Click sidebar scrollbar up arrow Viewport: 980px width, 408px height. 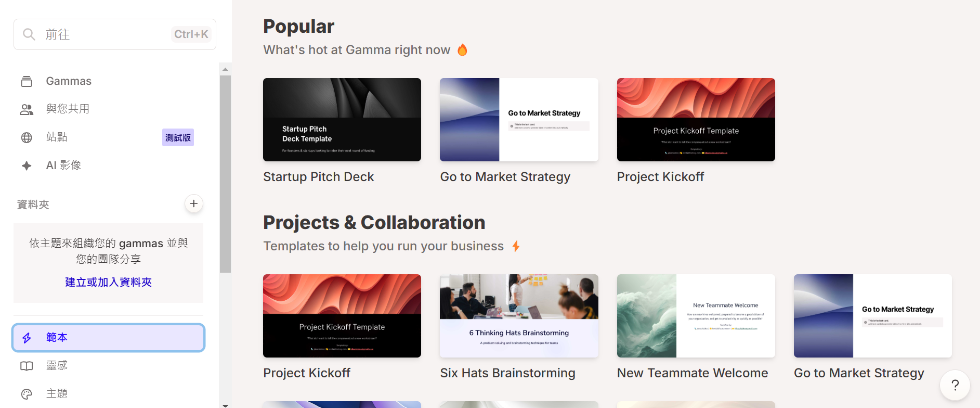point(225,69)
